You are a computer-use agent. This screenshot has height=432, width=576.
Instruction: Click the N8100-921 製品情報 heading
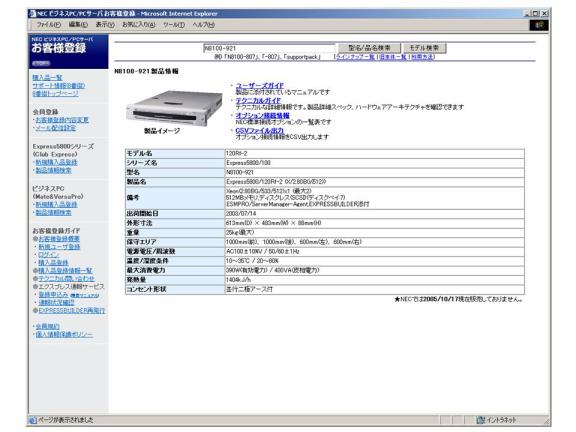point(147,71)
